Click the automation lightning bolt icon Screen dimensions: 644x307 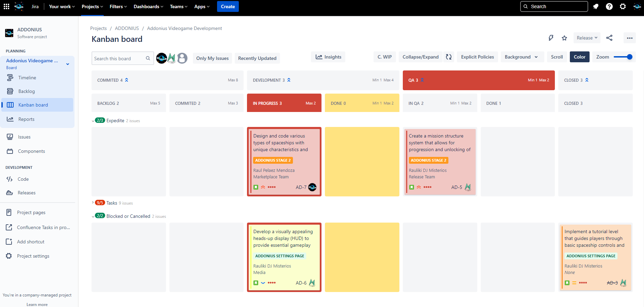tap(551, 38)
